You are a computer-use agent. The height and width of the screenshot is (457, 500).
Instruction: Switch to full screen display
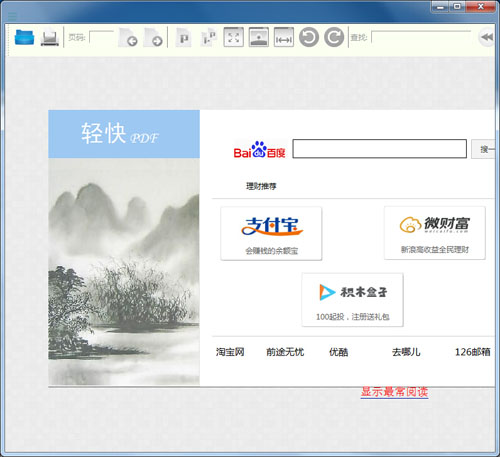[x=233, y=37]
